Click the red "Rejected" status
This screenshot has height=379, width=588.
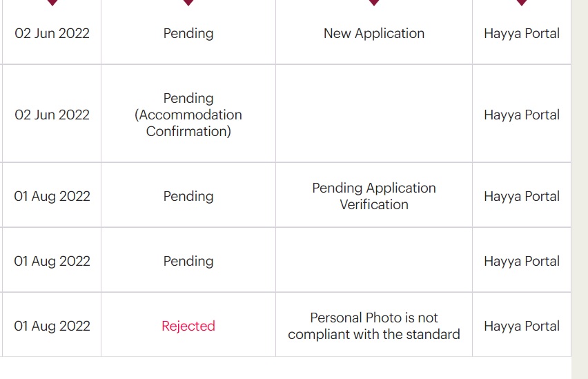click(188, 326)
